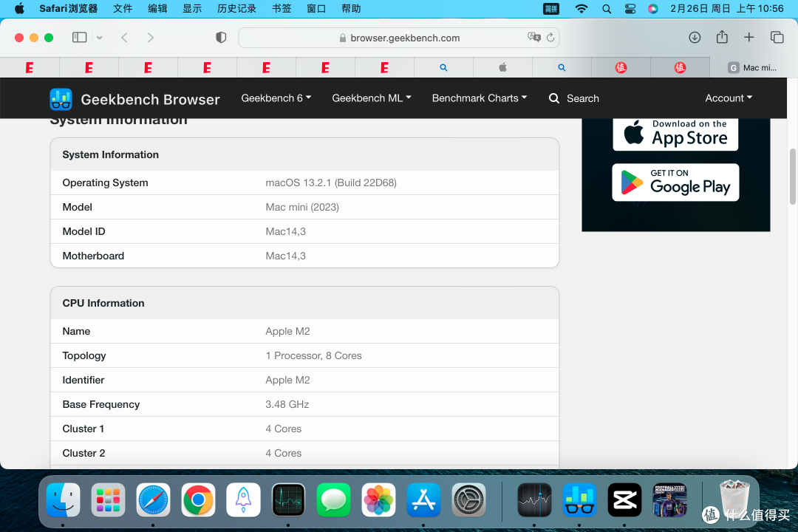Open System Settings from the Dock
Viewport: 798px width, 532px height.
[x=468, y=500]
